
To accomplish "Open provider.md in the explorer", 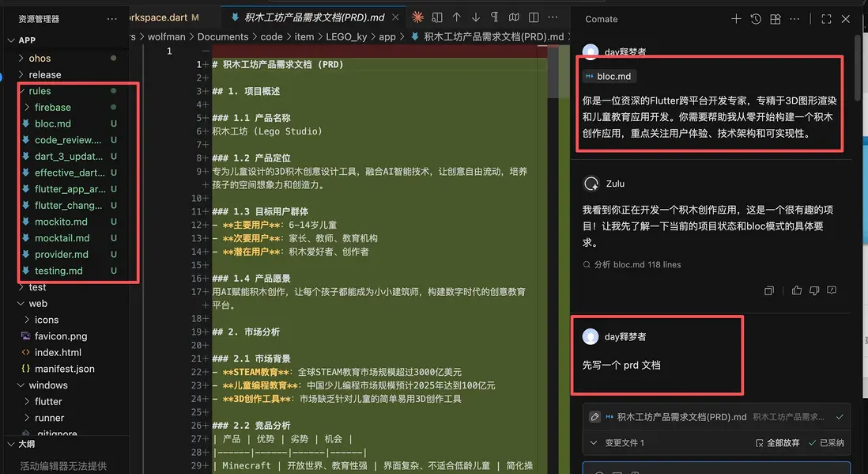I will click(x=62, y=254).
